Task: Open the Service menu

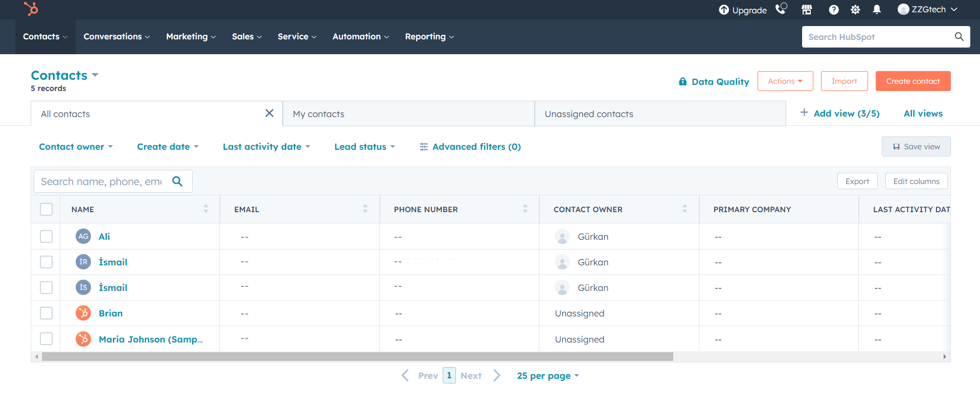Action: pos(297,37)
